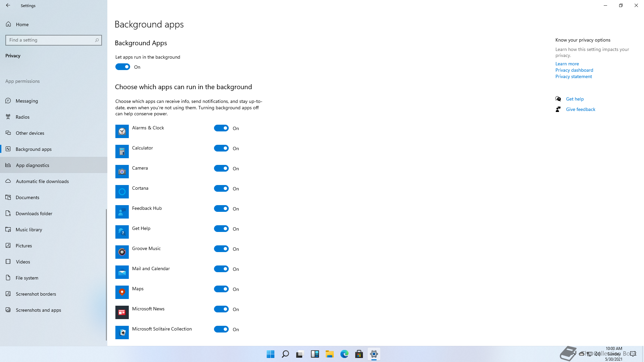Click the Learn more link
644x362 pixels.
pos(567,64)
